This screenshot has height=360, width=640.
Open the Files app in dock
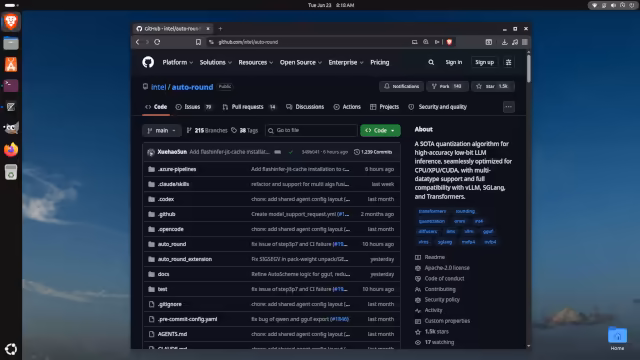(11, 43)
